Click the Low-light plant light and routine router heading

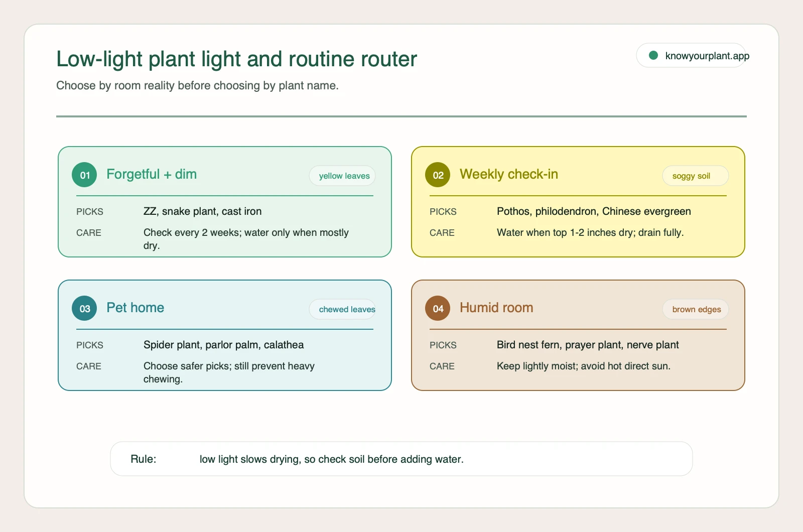[x=236, y=59]
